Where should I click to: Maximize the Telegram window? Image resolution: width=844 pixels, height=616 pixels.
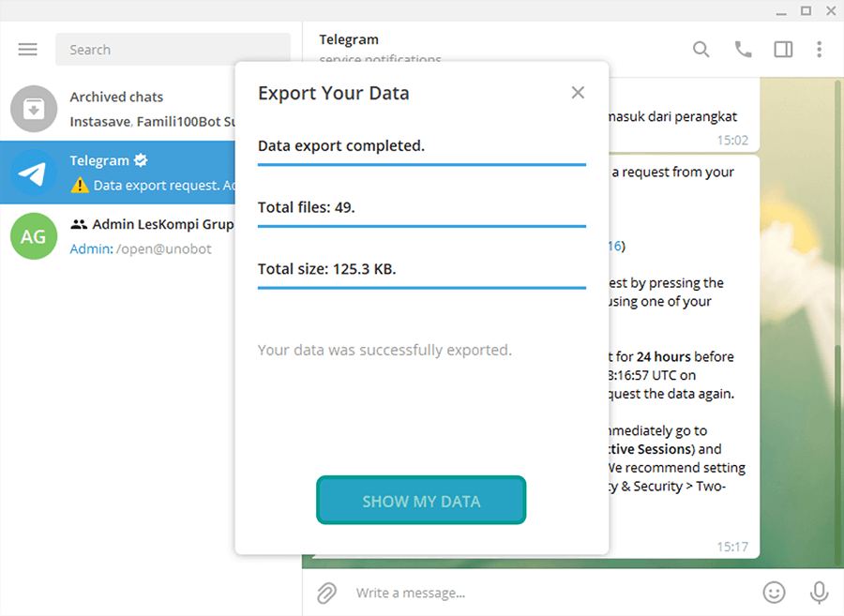tap(806, 10)
